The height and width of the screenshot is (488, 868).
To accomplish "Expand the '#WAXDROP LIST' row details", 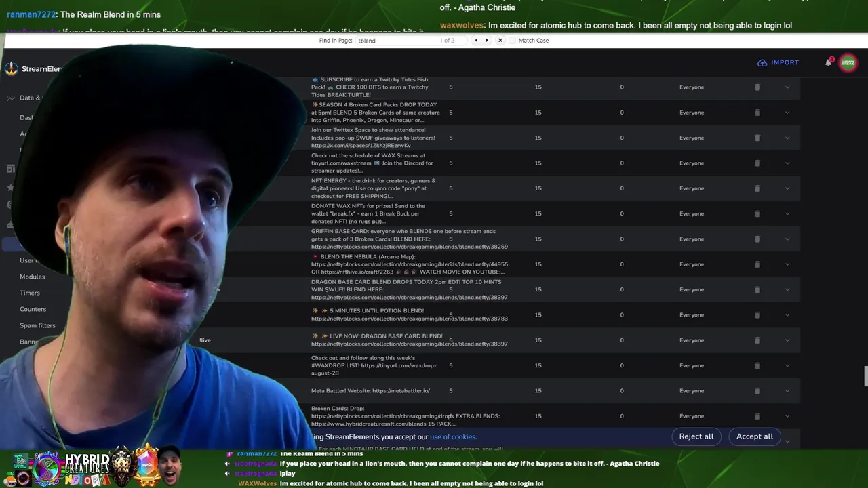I will [x=787, y=365].
